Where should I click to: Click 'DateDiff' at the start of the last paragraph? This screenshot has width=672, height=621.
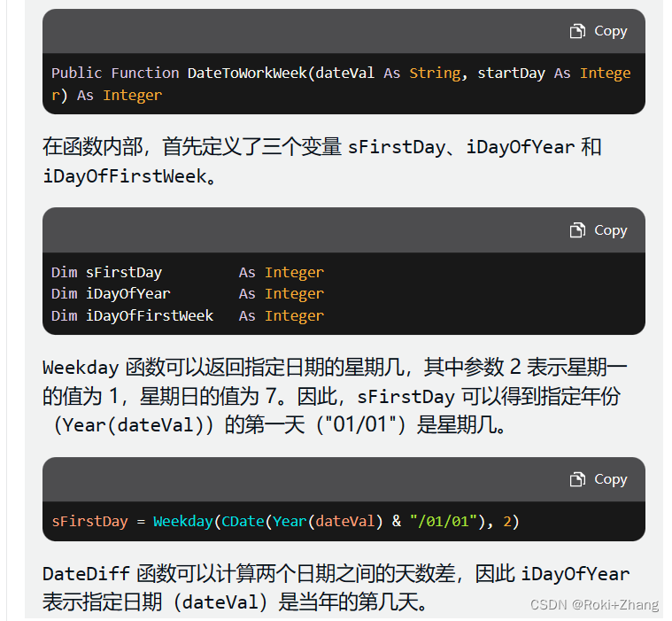[x=86, y=574]
